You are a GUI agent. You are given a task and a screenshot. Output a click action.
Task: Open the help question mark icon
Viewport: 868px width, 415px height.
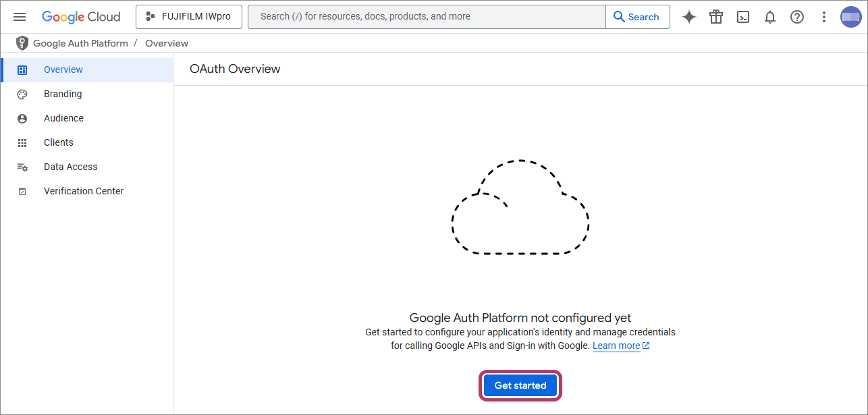pyautogui.click(x=797, y=17)
